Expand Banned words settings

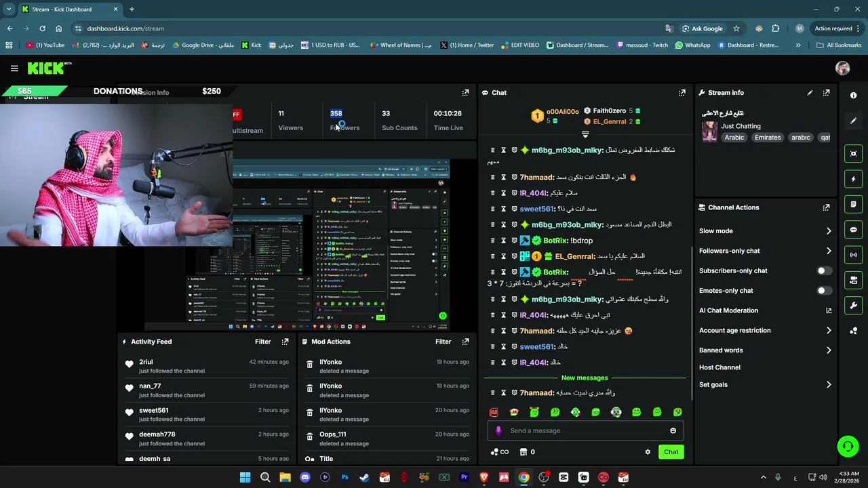829,350
